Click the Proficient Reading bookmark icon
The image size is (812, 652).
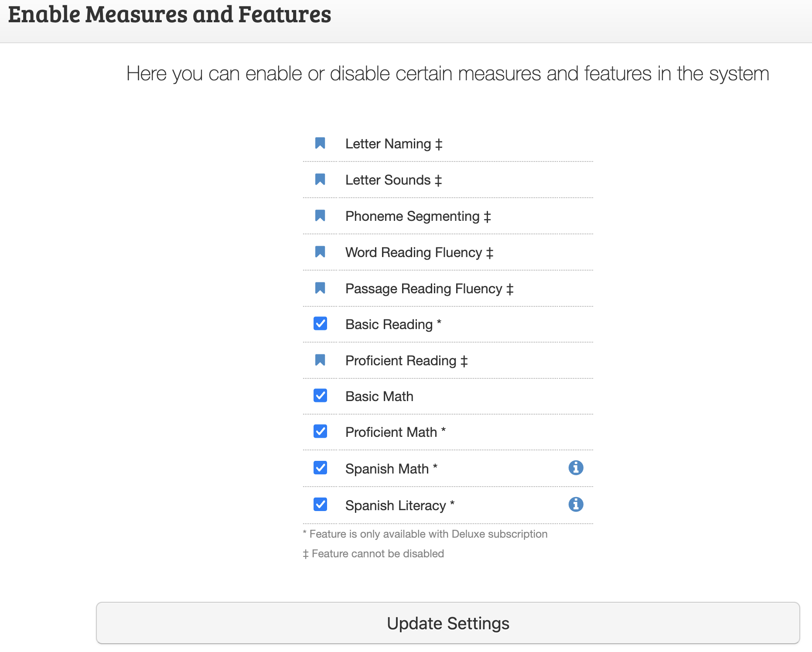point(320,360)
